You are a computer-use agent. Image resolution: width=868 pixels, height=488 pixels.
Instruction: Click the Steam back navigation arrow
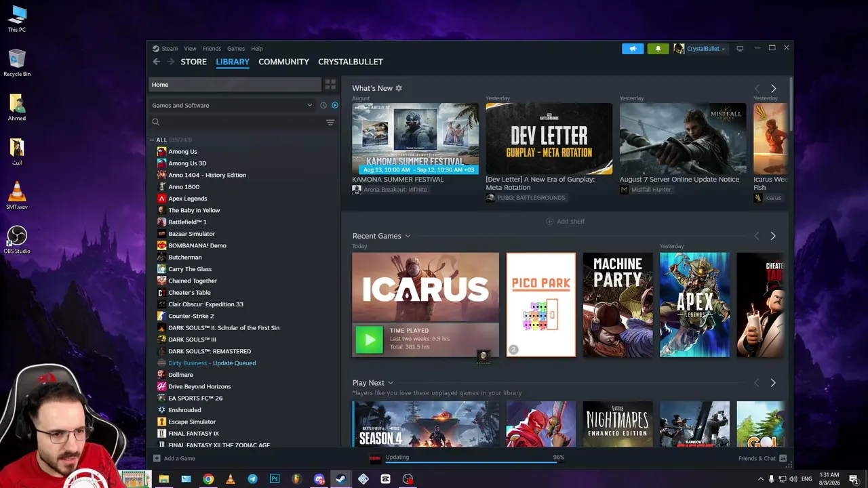coord(157,62)
